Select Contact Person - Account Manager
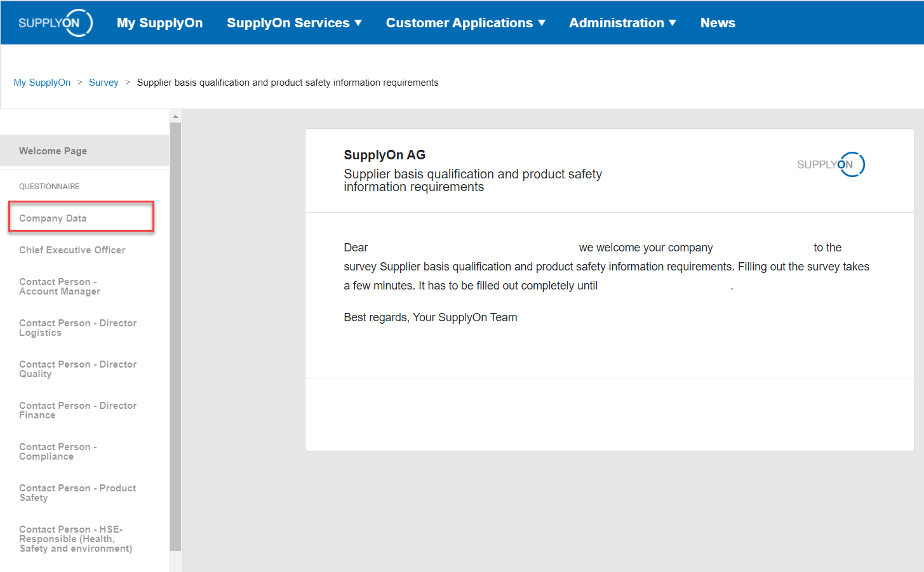 coord(60,286)
